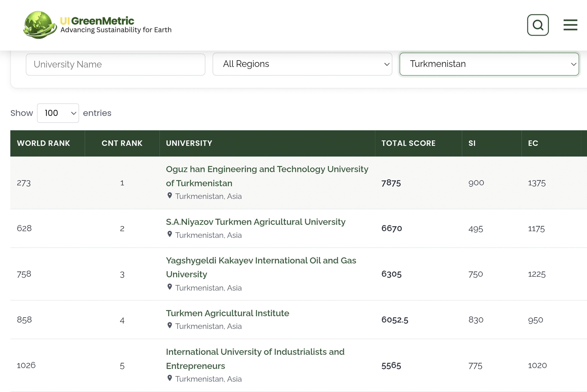This screenshot has width=587, height=392.
Task: Open S.A.Niyazov Turkmen Agricultural University link
Action: click(x=256, y=222)
